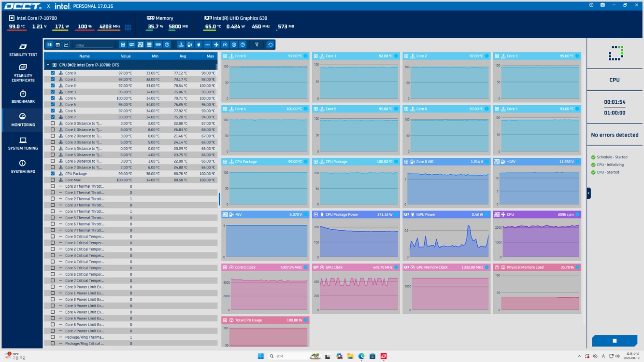Screen dimensions: 644x362
Task: Toggle blue dot on CPU Package Power graph
Action: (x=396, y=214)
